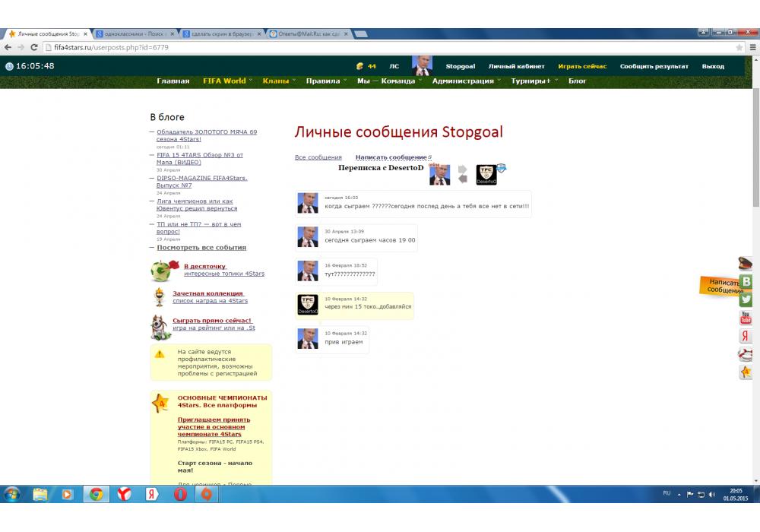Open the Турниры+ dropdown menu
This screenshot has height=532, width=760.
531,81
